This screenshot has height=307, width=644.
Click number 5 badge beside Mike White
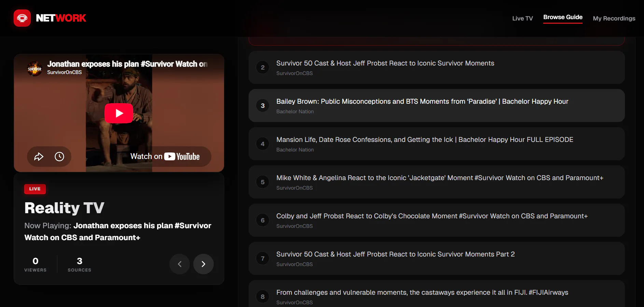click(x=263, y=182)
